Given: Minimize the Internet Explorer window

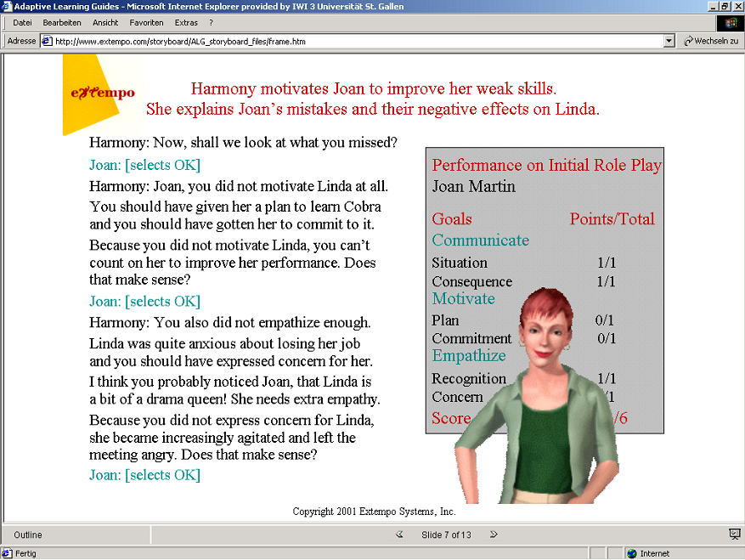Looking at the screenshot, I should tap(713, 6).
